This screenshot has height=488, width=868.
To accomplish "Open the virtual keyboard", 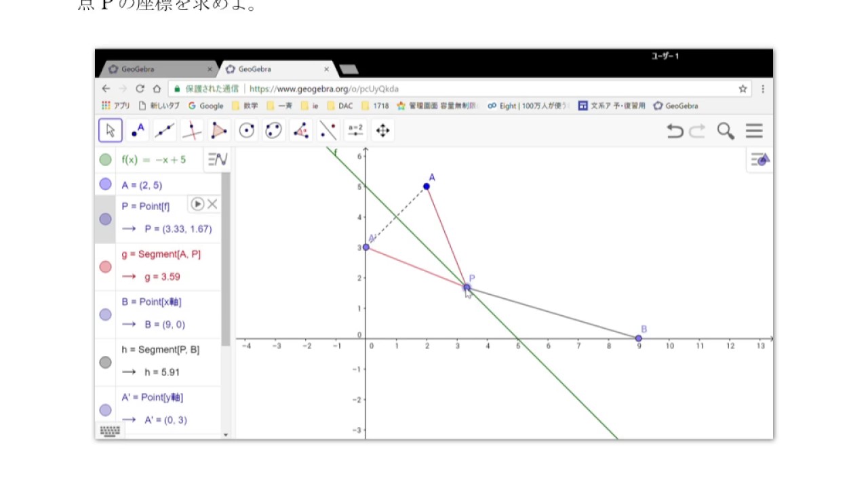I will pyautogui.click(x=110, y=430).
